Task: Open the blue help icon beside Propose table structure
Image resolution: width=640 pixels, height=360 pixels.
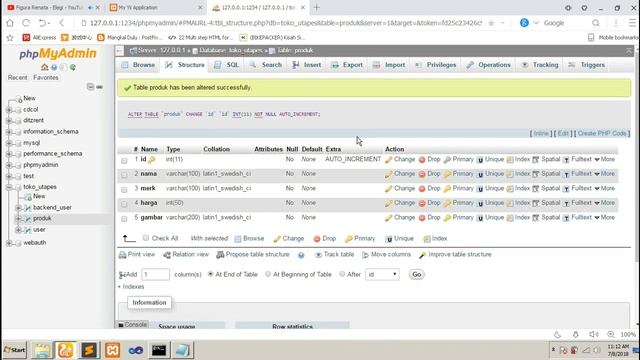Action: [301, 255]
